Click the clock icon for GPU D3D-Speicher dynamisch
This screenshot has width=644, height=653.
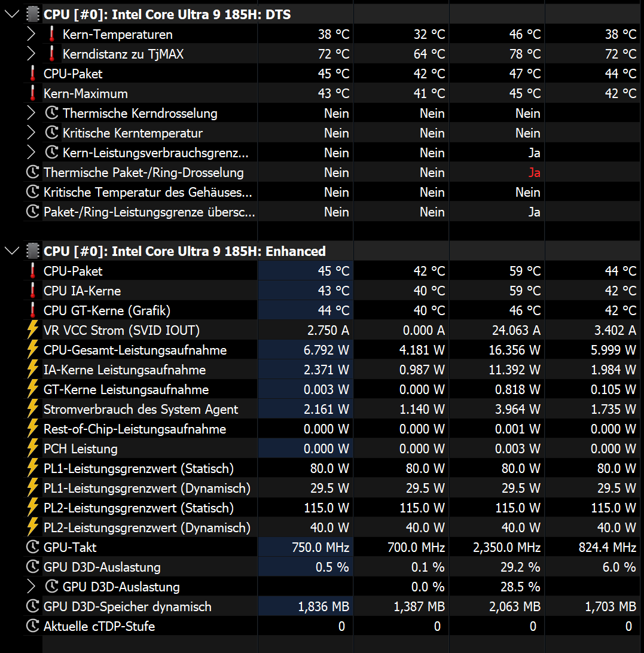(x=32, y=606)
